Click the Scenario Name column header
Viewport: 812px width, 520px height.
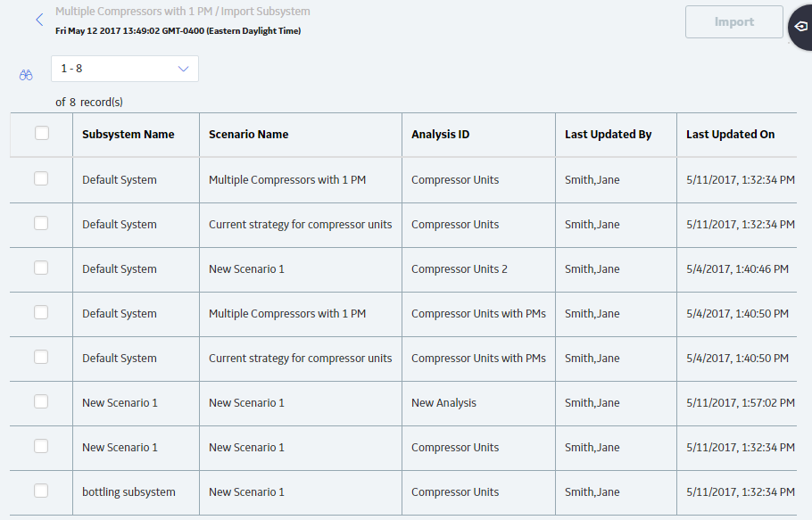pos(249,135)
